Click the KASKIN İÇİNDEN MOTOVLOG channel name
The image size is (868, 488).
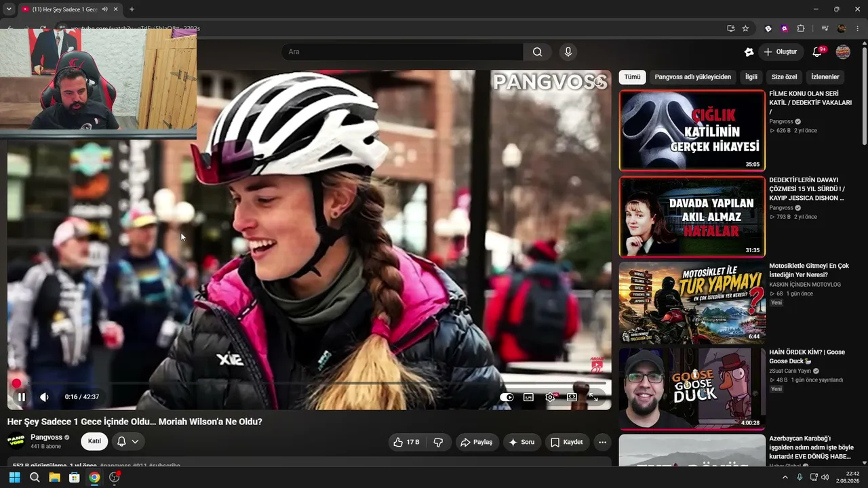805,285
